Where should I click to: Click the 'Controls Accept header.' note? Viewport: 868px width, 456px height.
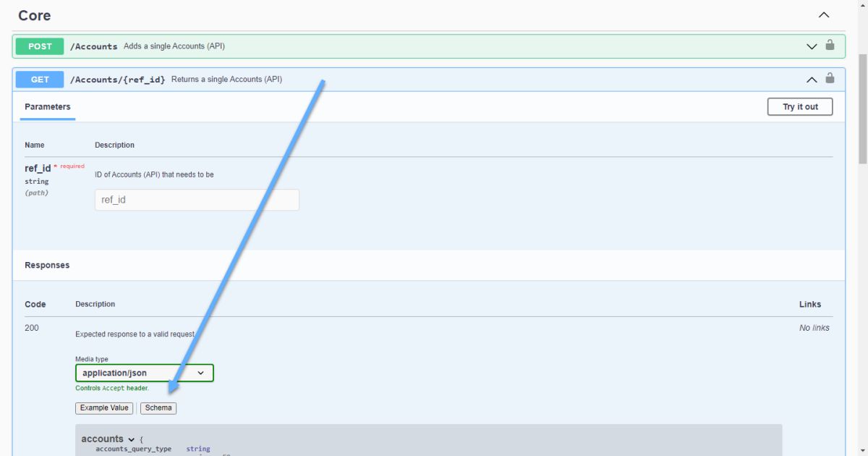point(112,389)
